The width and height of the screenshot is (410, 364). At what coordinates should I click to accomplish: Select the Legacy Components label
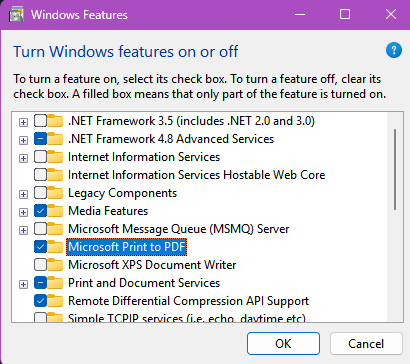tap(122, 193)
